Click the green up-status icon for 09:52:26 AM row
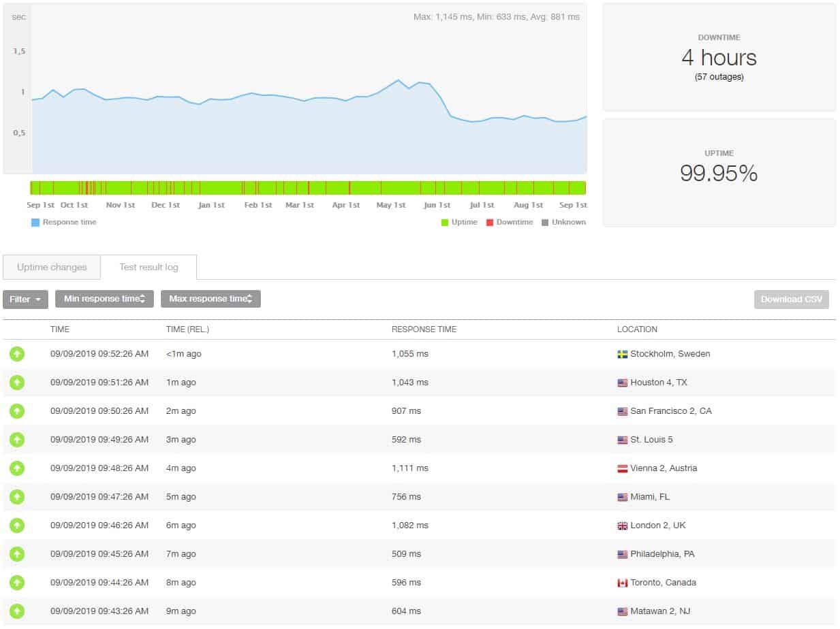 coord(17,354)
